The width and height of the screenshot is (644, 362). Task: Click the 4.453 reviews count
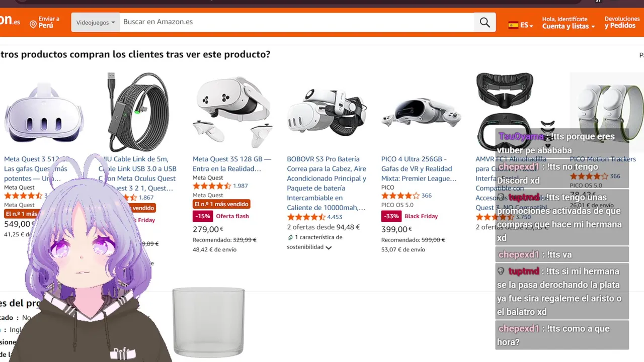334,217
